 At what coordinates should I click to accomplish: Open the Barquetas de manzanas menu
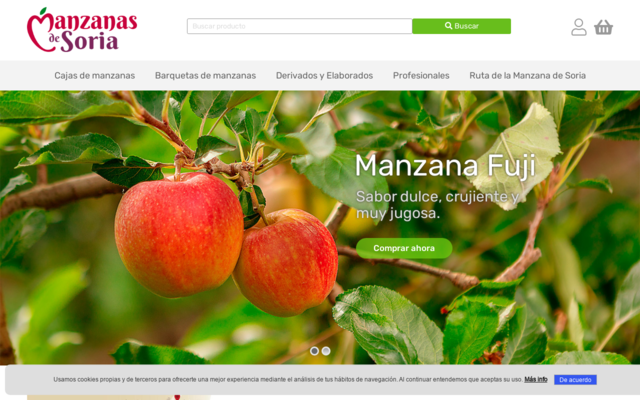coord(205,76)
